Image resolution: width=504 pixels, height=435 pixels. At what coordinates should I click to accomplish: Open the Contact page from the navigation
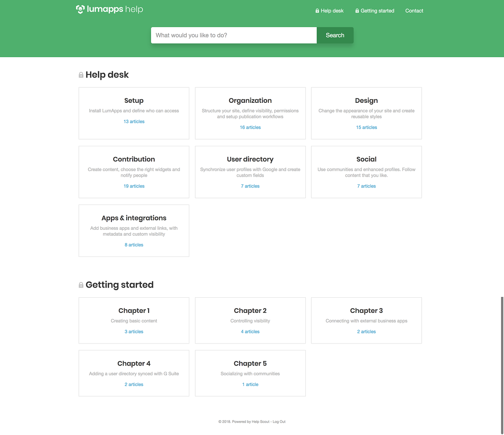click(x=414, y=11)
